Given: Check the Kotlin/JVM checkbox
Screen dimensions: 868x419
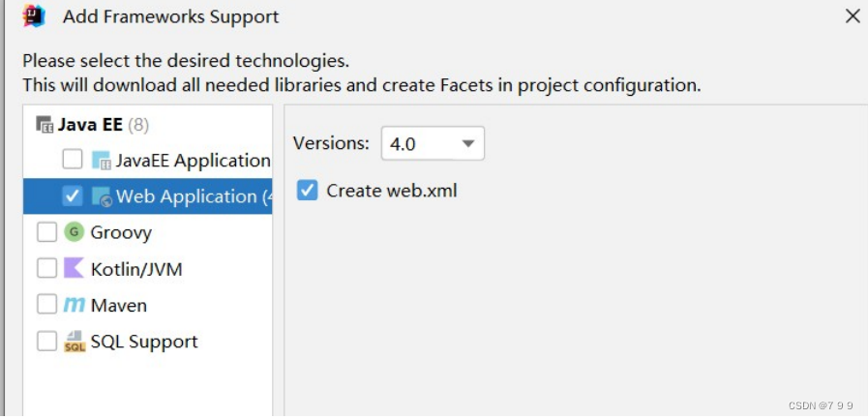Looking at the screenshot, I should click(x=46, y=268).
